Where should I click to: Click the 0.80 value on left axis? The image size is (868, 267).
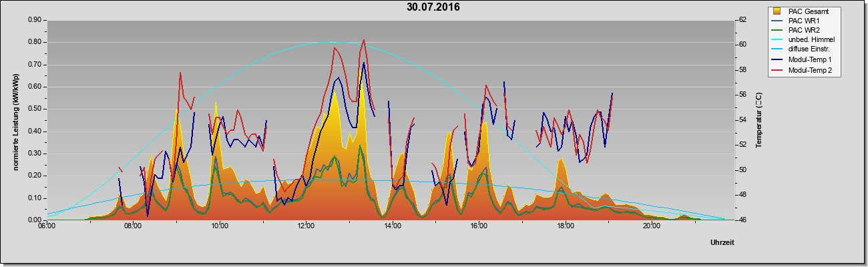(x=35, y=42)
